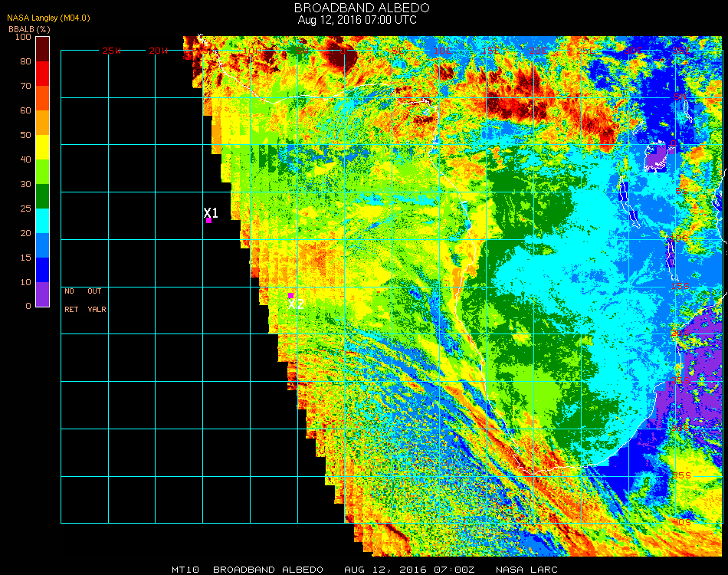Viewport: 728px width, 575px height.
Task: Select the light green 30-40 colorbar segment
Action: click(42, 172)
